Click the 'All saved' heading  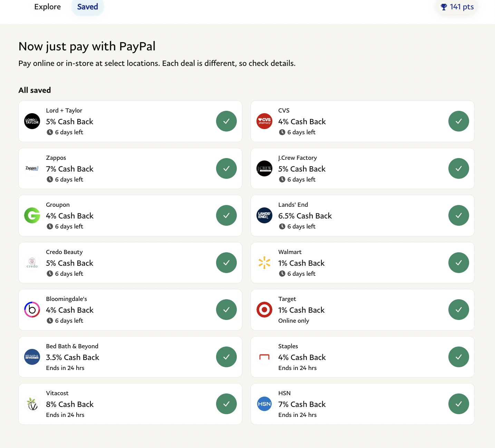pyautogui.click(x=35, y=90)
